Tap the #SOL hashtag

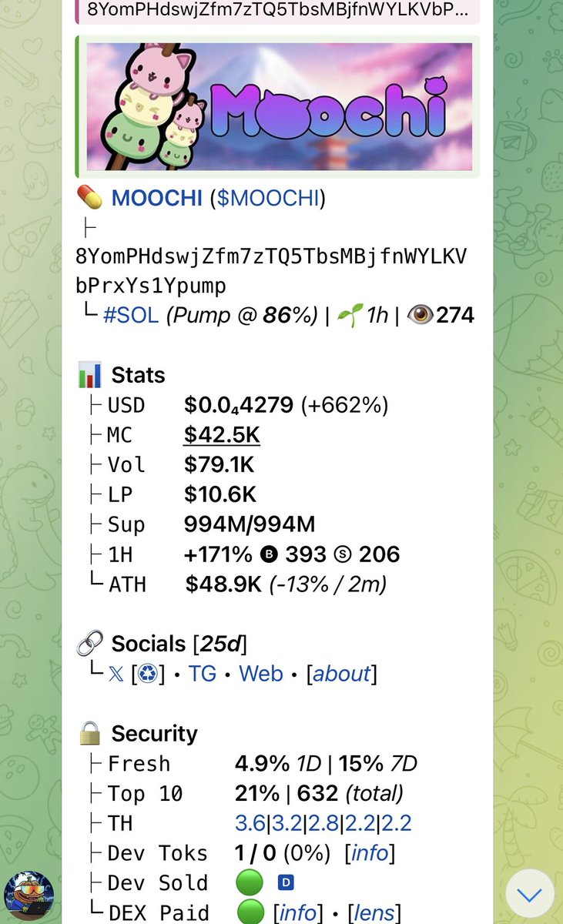click(x=131, y=315)
